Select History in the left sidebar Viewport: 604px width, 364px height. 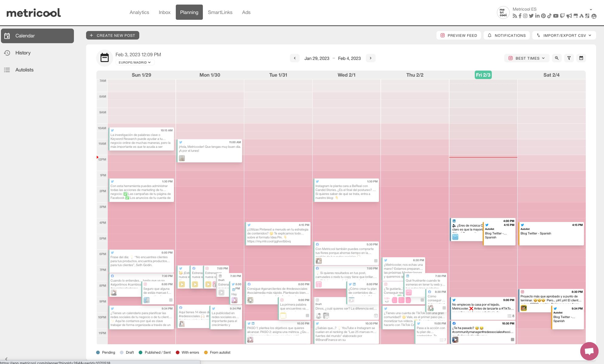pos(23,53)
